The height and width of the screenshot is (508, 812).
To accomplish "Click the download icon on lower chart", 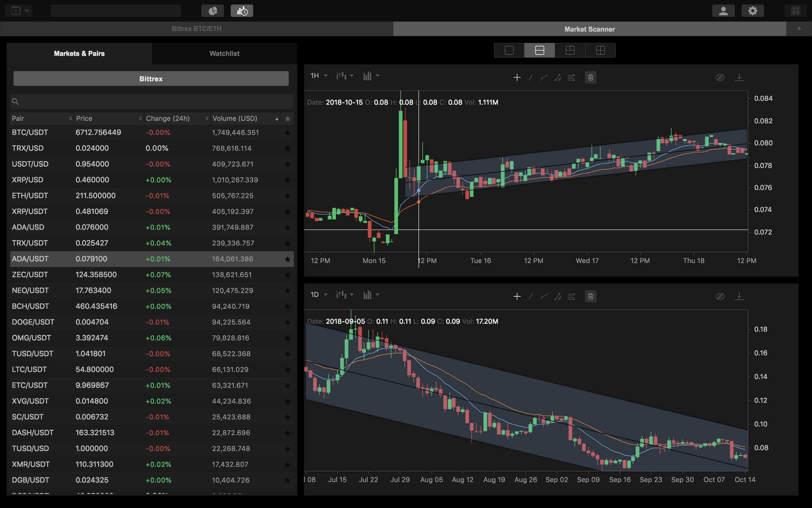I will (x=739, y=296).
